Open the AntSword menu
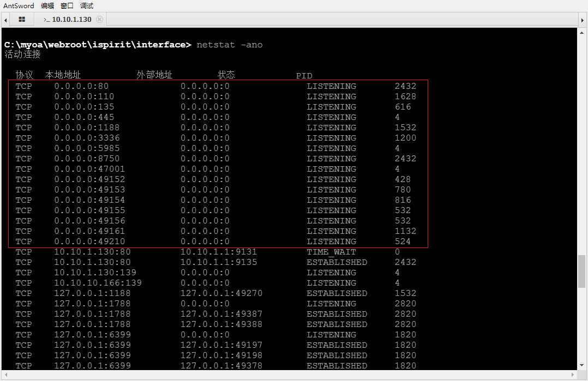 tap(19, 5)
